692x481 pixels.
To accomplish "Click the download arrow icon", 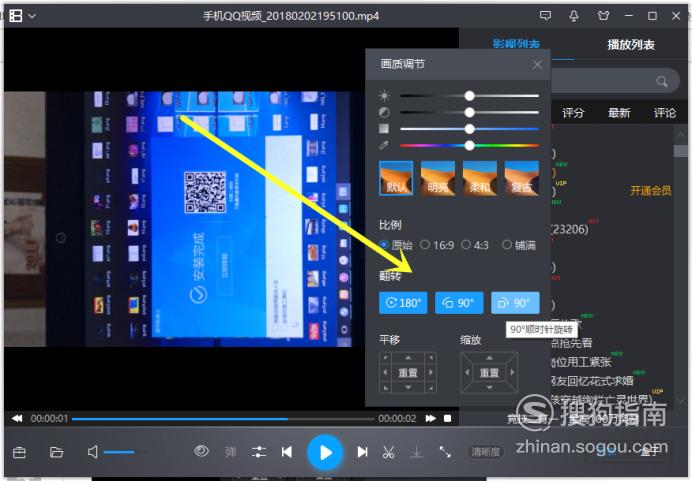I will click(x=417, y=452).
